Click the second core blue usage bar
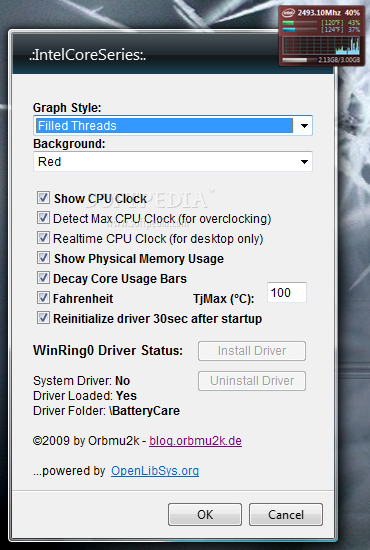Screen dimensions: 370x550 (x=300, y=29)
